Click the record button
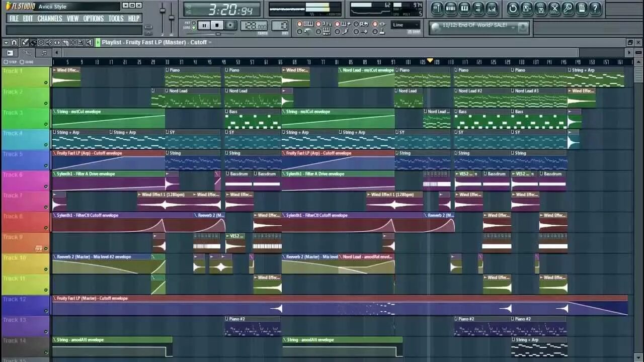This screenshot has height=362, width=644. click(230, 25)
